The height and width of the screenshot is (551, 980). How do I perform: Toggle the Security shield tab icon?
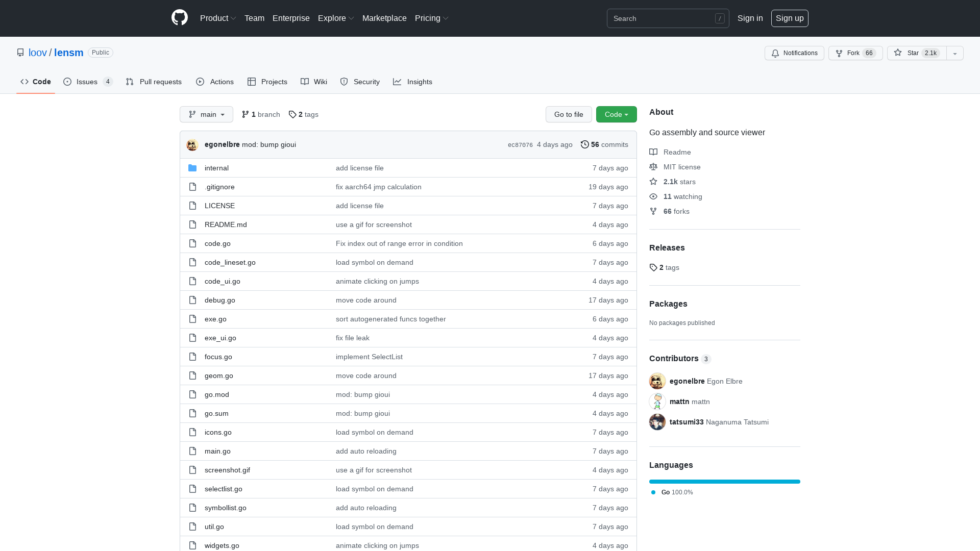tap(344, 82)
